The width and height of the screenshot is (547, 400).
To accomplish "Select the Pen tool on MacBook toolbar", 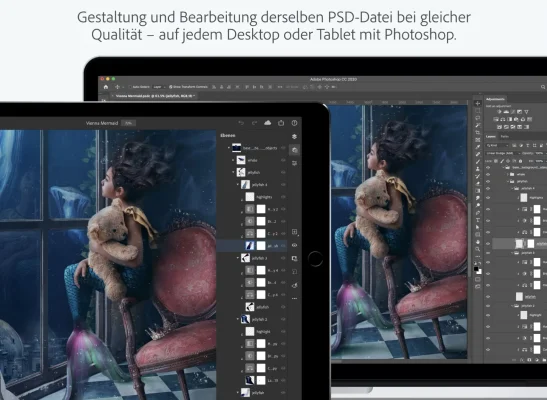I will point(478,213).
